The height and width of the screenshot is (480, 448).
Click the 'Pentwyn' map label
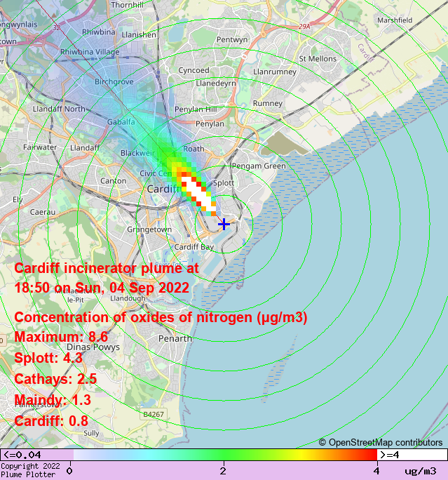[232, 40]
